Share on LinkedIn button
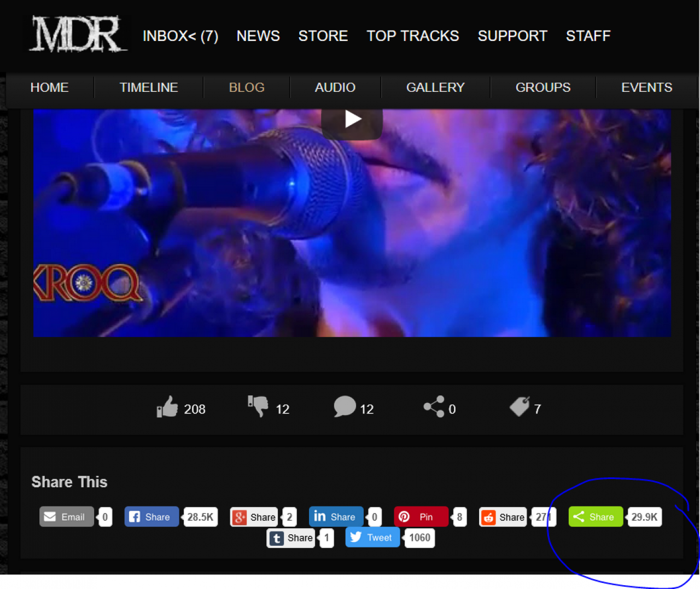700x589 pixels. 336,517
